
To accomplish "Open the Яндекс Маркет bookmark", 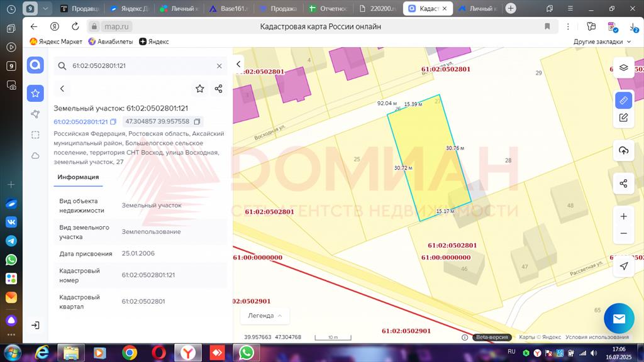I will click(x=56, y=41).
